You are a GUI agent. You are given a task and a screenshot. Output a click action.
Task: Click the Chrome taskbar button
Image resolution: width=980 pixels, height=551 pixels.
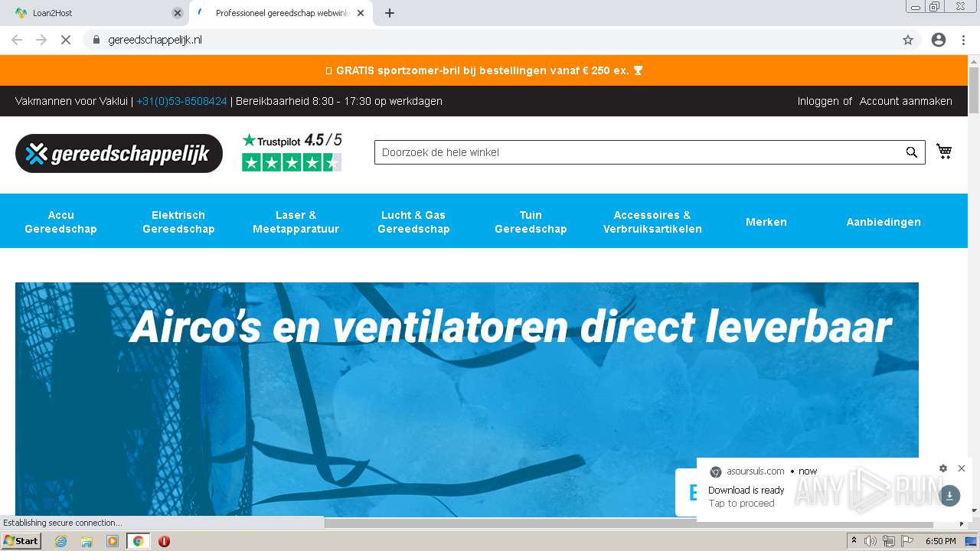tap(138, 541)
